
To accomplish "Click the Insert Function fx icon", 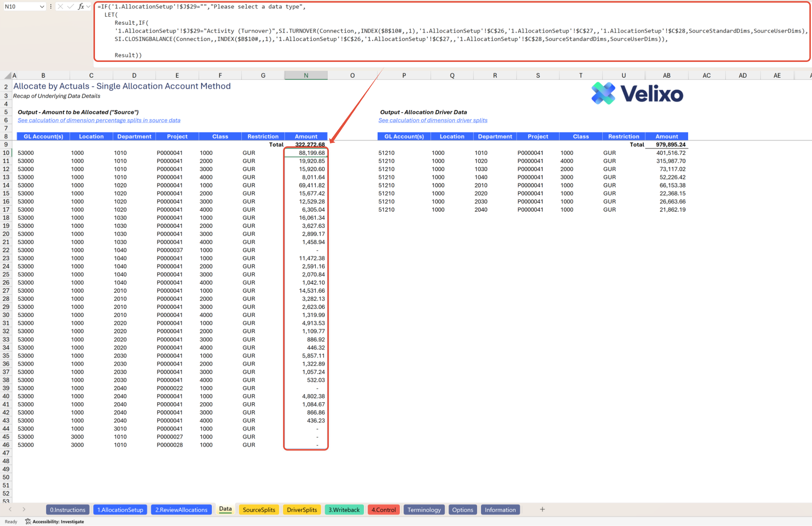I will tap(81, 6).
